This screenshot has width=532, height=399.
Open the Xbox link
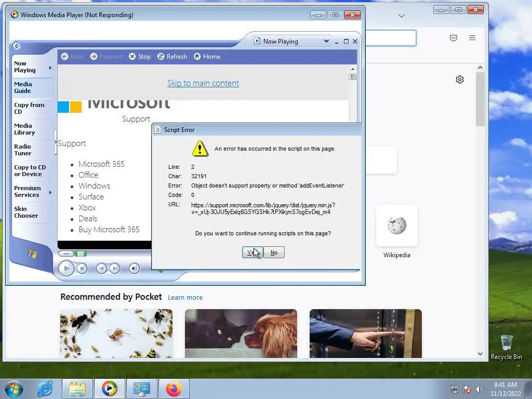coord(87,208)
